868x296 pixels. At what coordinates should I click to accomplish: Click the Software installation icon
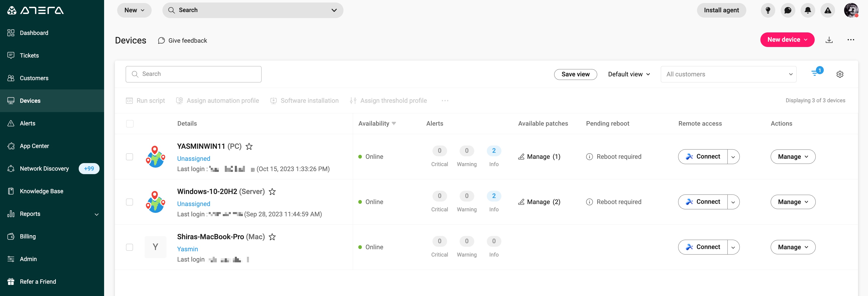tap(274, 100)
